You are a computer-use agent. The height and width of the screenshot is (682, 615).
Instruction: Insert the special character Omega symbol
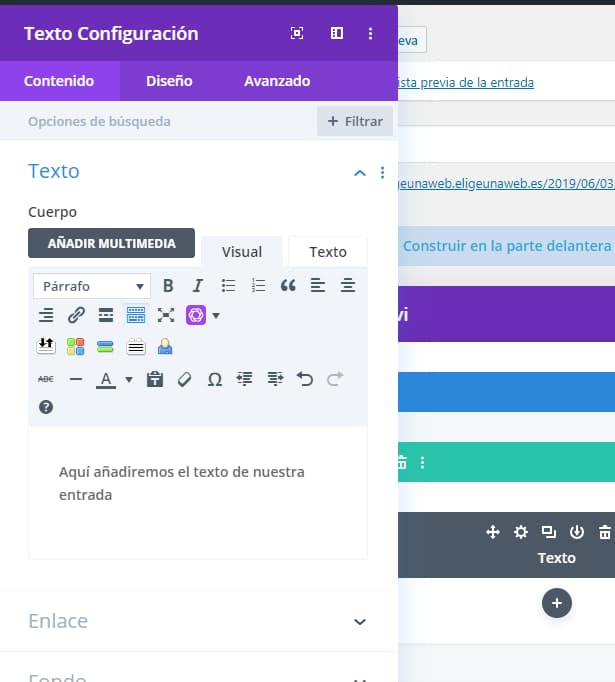coord(214,380)
